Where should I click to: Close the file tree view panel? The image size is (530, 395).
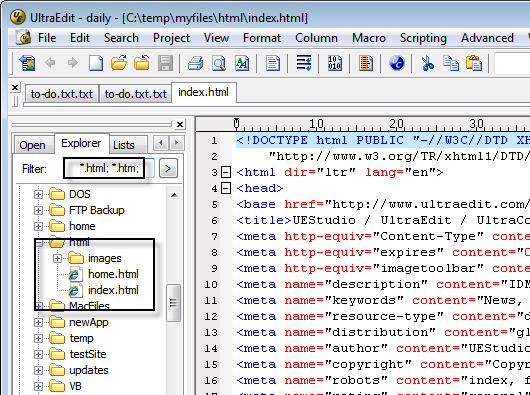coord(180,125)
